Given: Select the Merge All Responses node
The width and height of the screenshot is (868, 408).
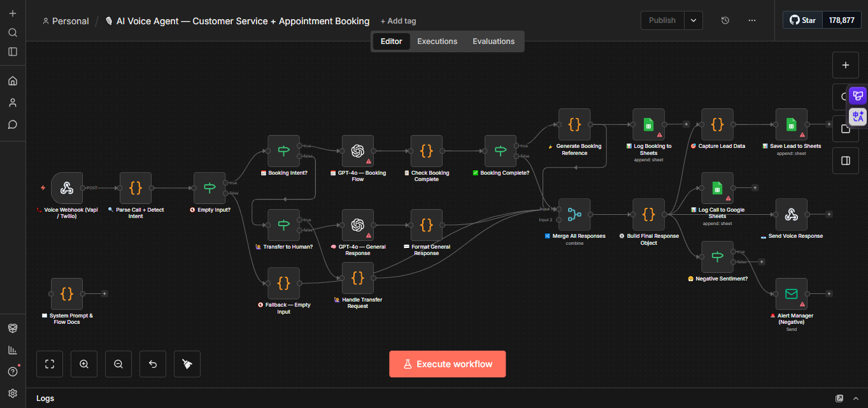Looking at the screenshot, I should click(x=574, y=214).
